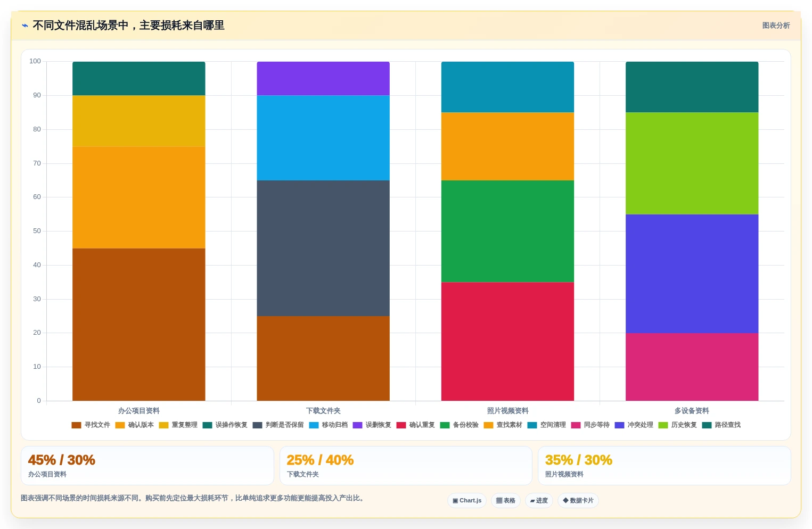Select the 表格 chip
The image size is (812, 529).
tap(505, 500)
